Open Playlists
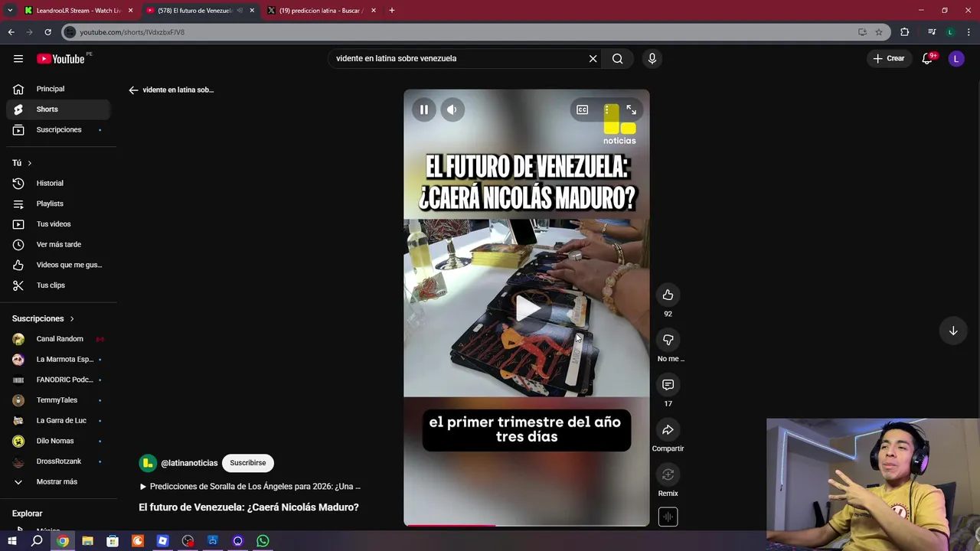The width and height of the screenshot is (980, 551). 58,204
